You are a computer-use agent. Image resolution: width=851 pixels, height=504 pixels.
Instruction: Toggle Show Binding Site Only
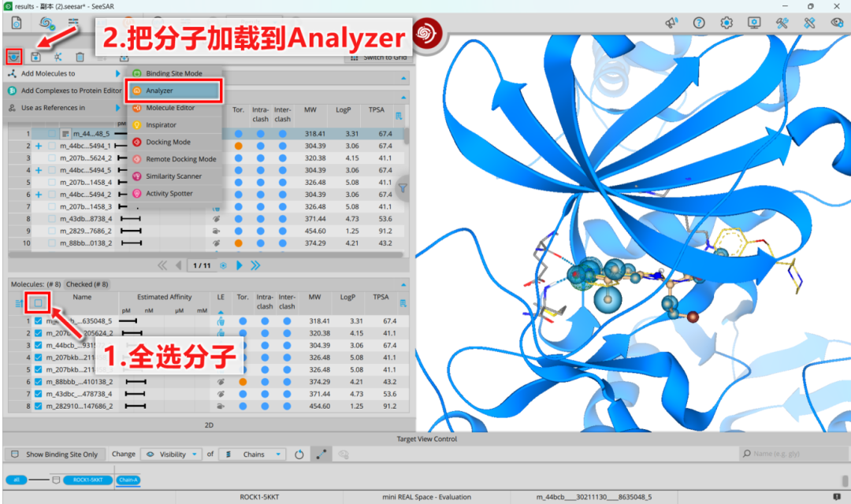tap(54, 454)
